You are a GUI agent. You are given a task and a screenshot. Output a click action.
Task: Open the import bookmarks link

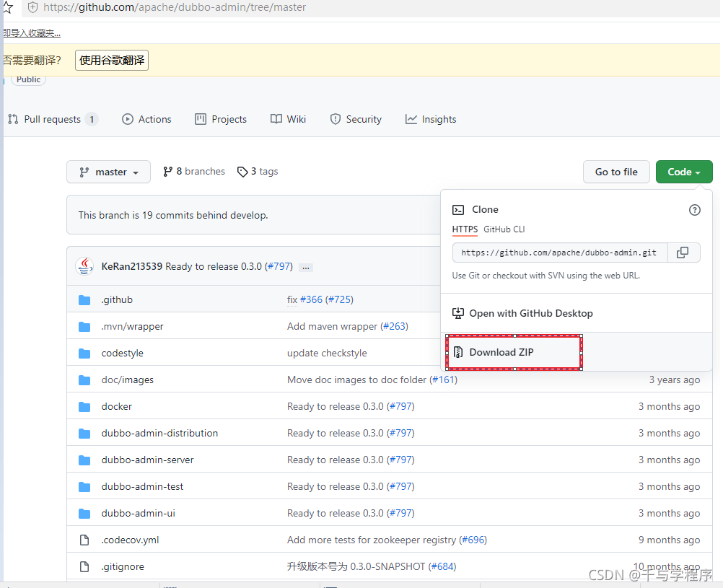click(31, 33)
